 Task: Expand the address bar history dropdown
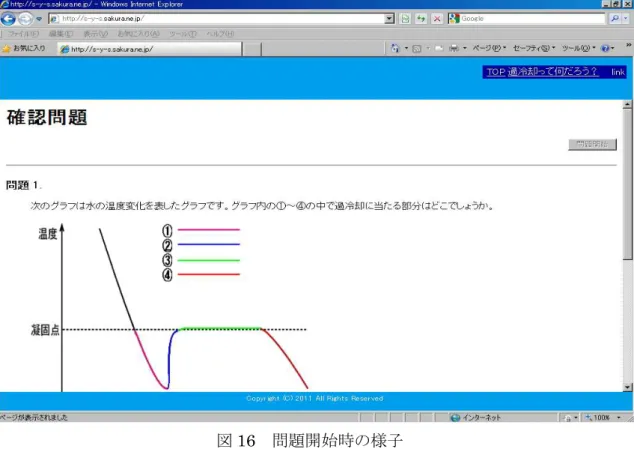(389, 19)
